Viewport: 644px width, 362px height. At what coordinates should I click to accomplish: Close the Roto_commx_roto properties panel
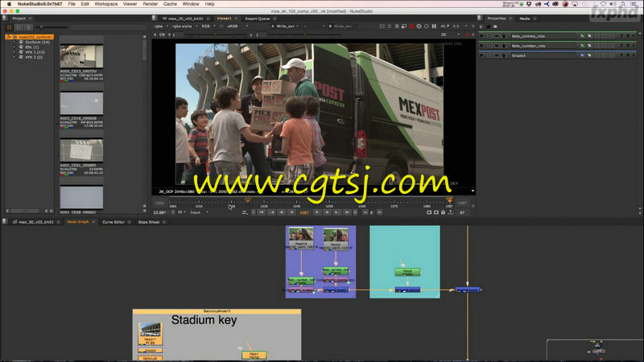634,36
